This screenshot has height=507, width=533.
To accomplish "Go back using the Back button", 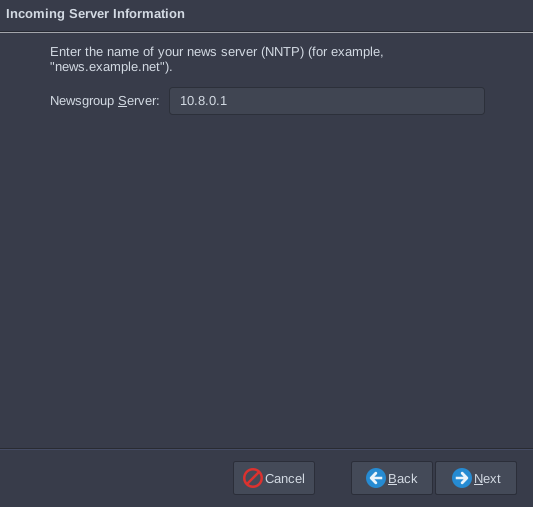I will coord(392,478).
